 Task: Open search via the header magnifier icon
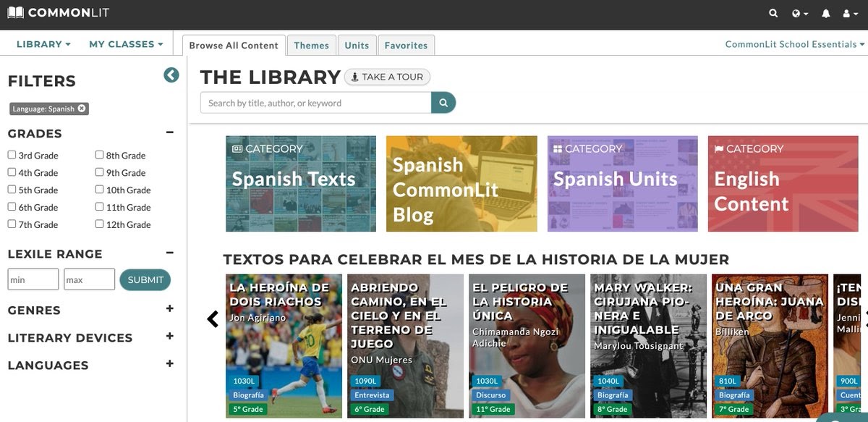coord(773,13)
